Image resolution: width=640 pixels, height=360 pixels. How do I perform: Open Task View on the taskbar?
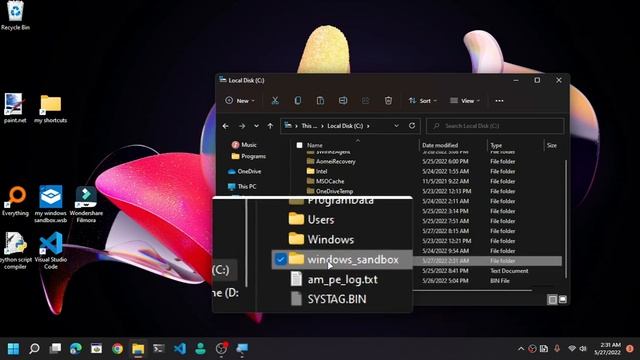pos(55,349)
